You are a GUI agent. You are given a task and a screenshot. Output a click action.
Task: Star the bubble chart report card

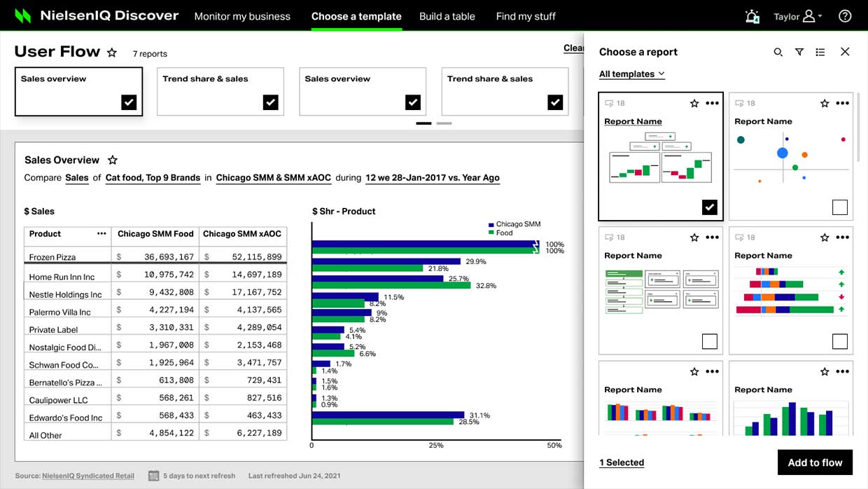[825, 103]
